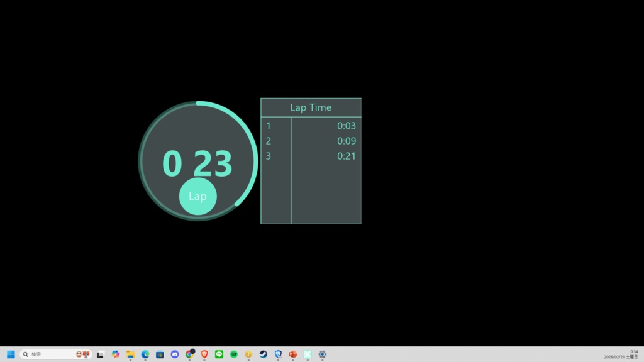The height and width of the screenshot is (362, 644).
Task: Launch Microsoft Edge
Action: click(x=145, y=354)
